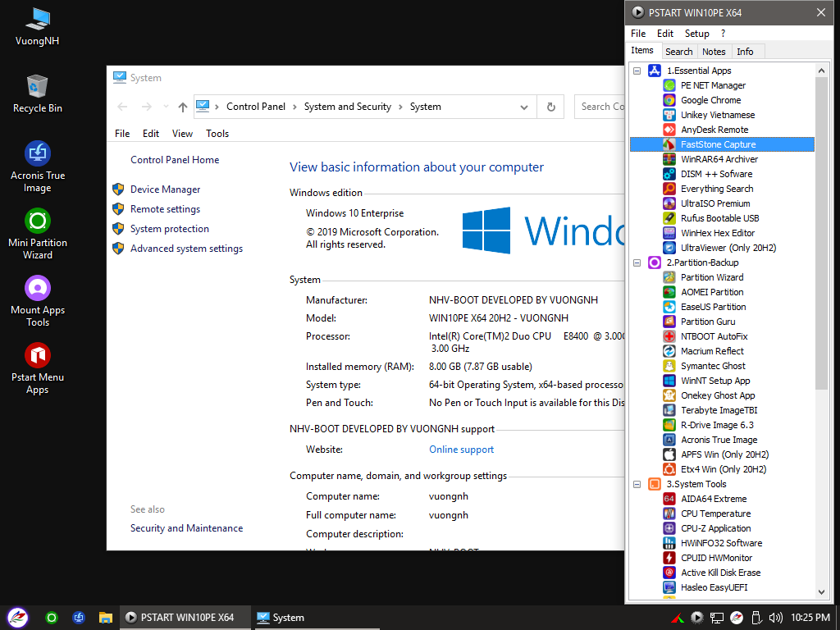This screenshot has width=840, height=630.
Task: Select Recycle Bin on desktop
Action: point(38,94)
